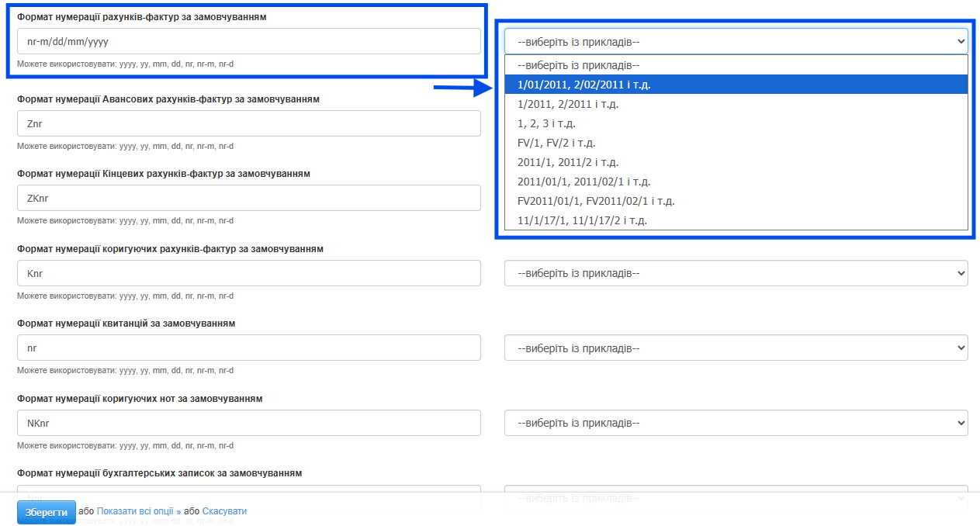Click the final invoice format field containing ZKnr
Viewport: 980px width, 526px height.
point(248,199)
